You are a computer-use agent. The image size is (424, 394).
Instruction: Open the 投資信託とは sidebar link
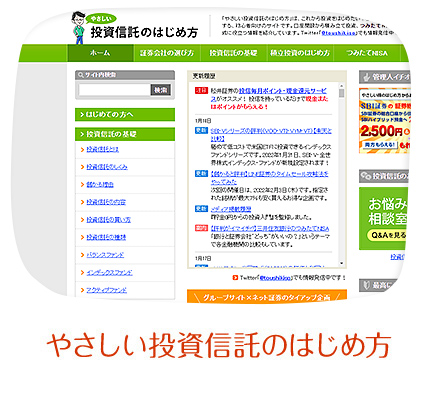103,149
